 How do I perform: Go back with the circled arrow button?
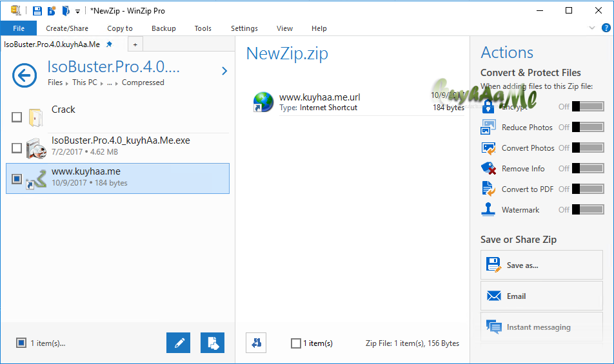pyautogui.click(x=25, y=75)
